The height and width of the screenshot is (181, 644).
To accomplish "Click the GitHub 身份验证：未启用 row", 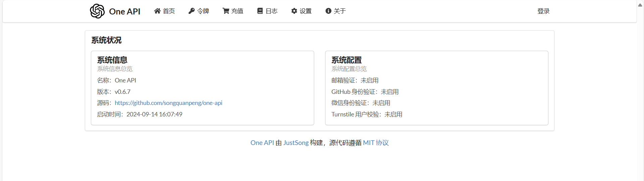I will (x=365, y=92).
